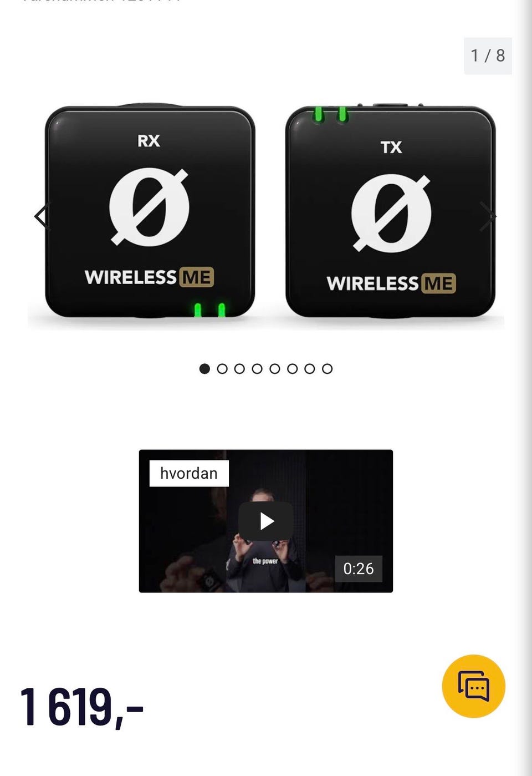This screenshot has height=776, width=532.
Task: Select the last carousel dot
Action: tap(328, 369)
